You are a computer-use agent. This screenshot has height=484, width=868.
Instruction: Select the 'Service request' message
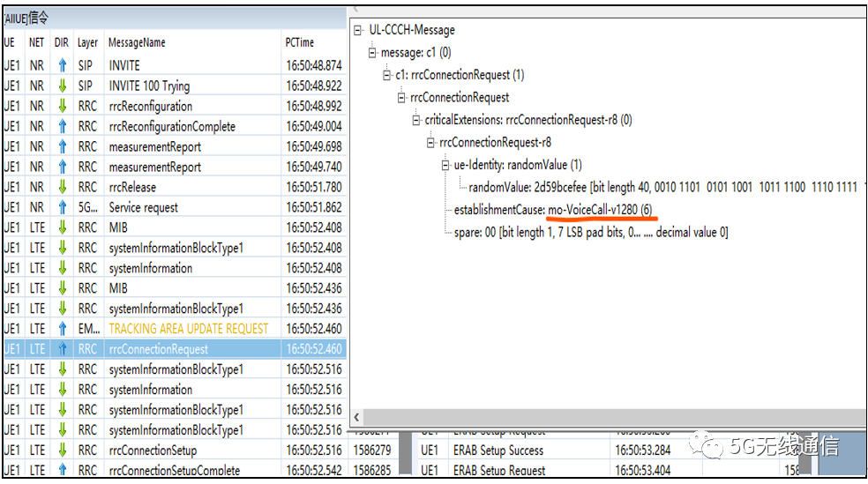144,207
